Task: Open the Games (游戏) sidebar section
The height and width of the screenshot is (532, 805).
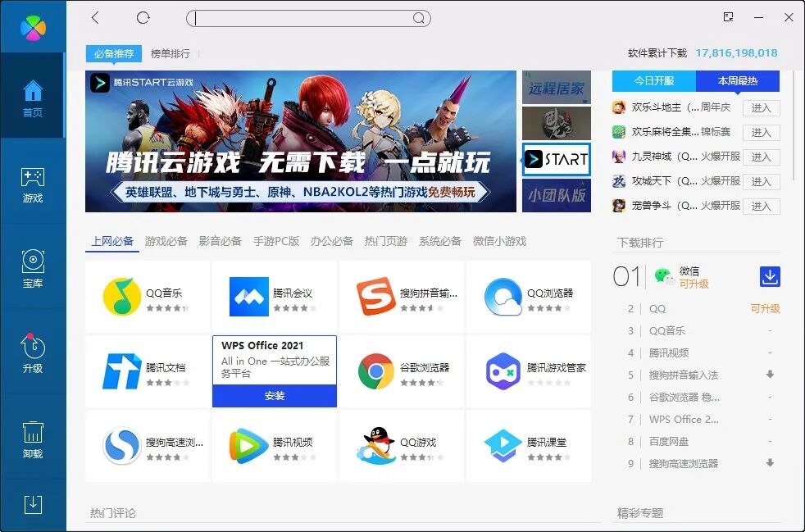Action: [33, 185]
